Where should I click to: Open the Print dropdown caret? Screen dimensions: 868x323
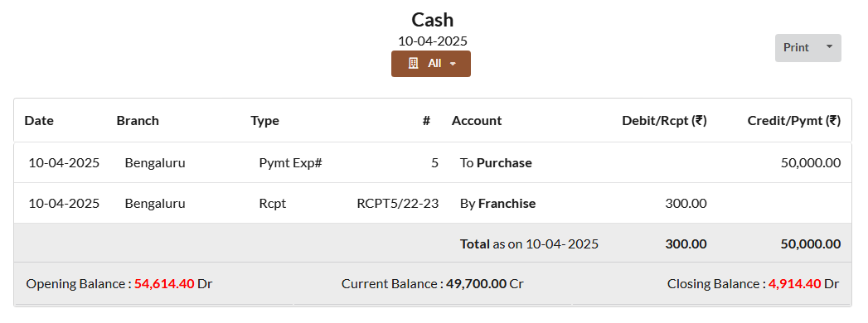coord(829,47)
